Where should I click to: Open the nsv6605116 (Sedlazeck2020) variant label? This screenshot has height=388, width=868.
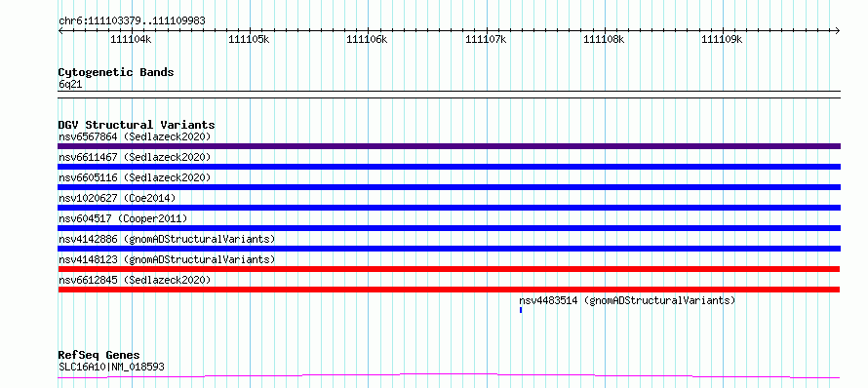(x=135, y=177)
